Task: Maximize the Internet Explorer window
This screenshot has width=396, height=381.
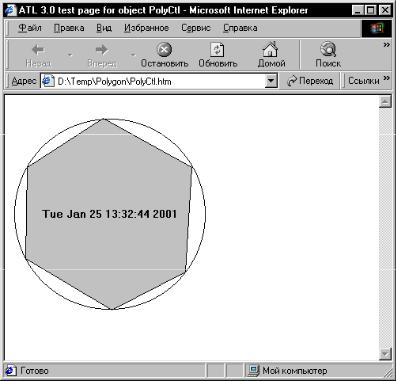Action: 370,10
